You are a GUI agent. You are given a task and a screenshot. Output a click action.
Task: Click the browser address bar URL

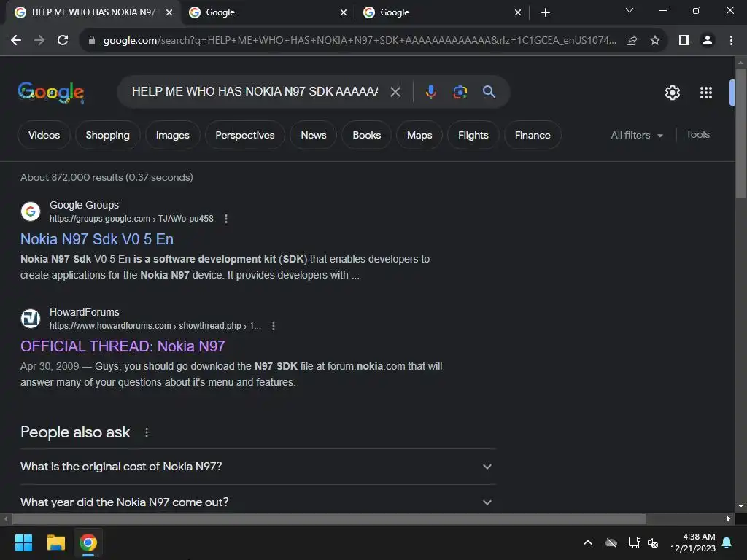click(x=359, y=41)
